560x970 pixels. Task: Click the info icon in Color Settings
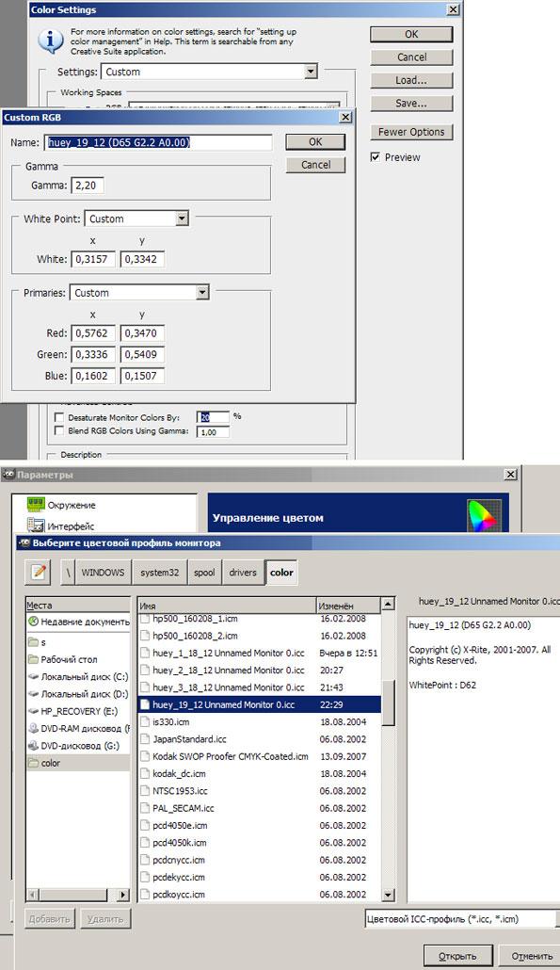pyautogui.click(x=50, y=41)
